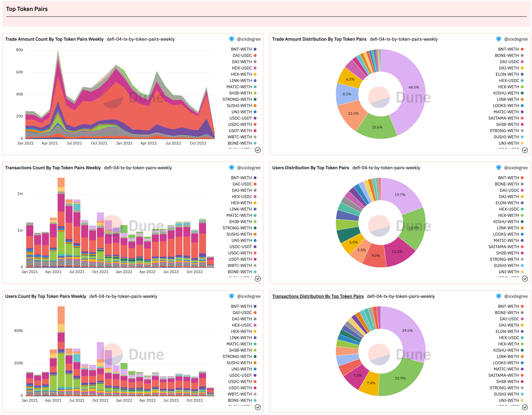The width and height of the screenshot is (532, 415).
Task: Open @sixdegree profile on Trade Amount Count chart
Action: pyautogui.click(x=249, y=39)
